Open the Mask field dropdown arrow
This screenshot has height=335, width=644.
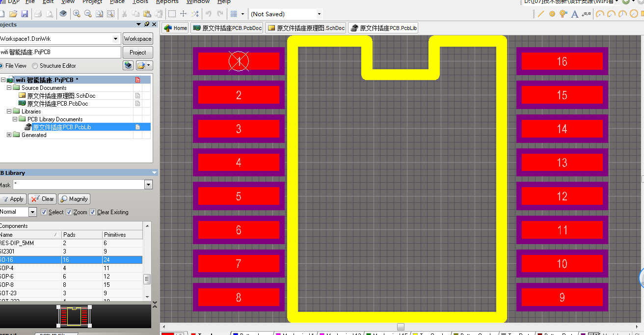pos(148,185)
